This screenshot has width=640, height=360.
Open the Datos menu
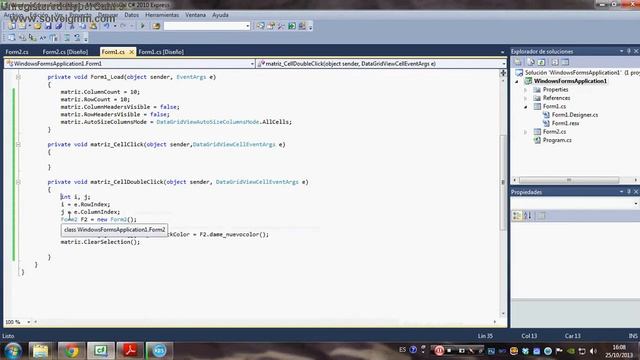pyautogui.click(x=131, y=15)
